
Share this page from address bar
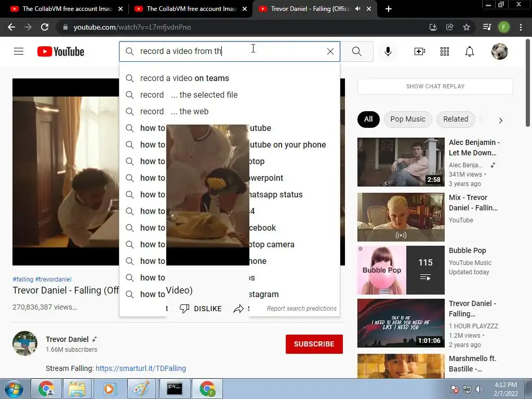pos(449,27)
